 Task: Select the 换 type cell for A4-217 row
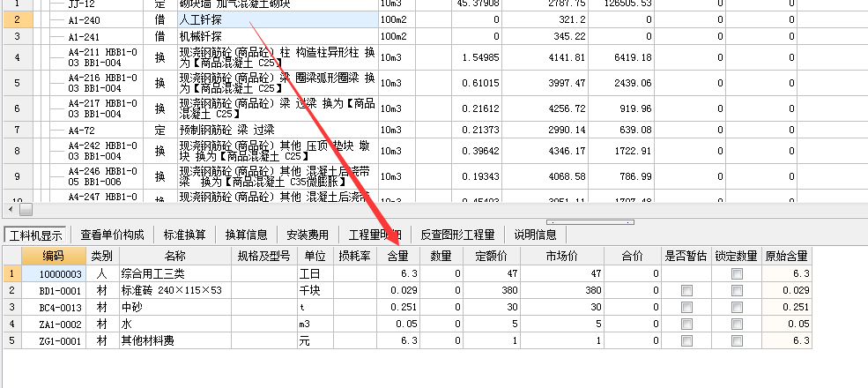160,108
